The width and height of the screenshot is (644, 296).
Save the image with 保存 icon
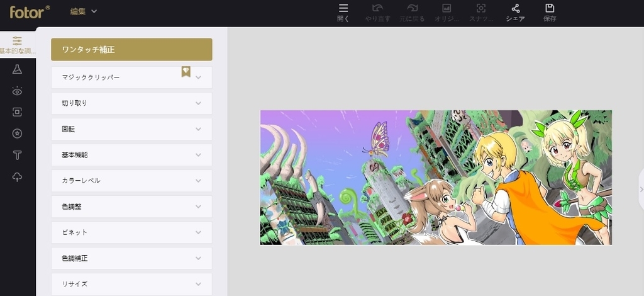pos(550,13)
